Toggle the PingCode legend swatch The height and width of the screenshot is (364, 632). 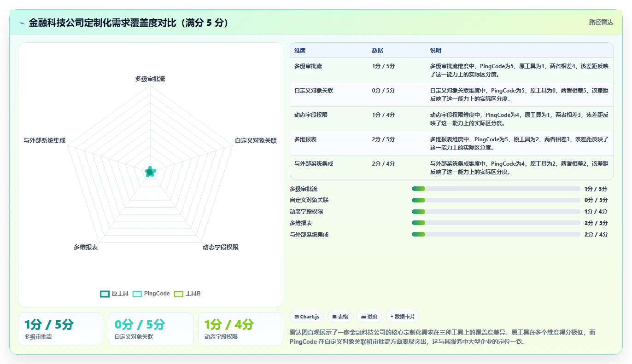tap(137, 294)
